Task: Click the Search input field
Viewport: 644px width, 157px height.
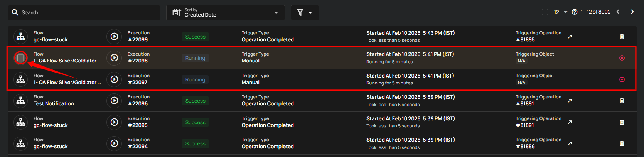Action: [x=89, y=13]
